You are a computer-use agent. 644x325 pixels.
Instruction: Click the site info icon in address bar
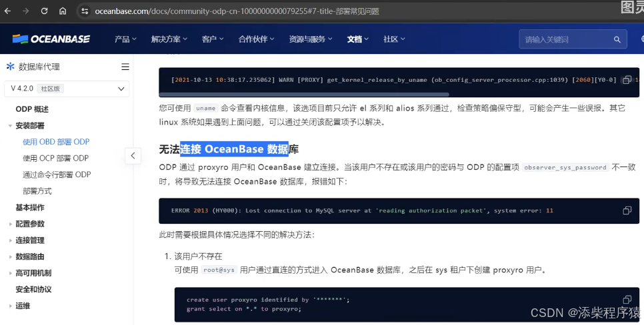85,11
